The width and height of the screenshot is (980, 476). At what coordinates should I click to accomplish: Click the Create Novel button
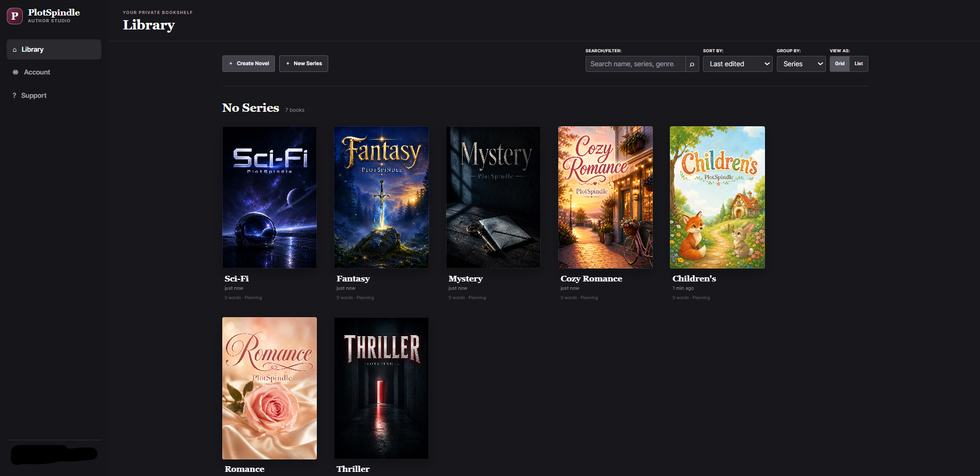coord(249,64)
